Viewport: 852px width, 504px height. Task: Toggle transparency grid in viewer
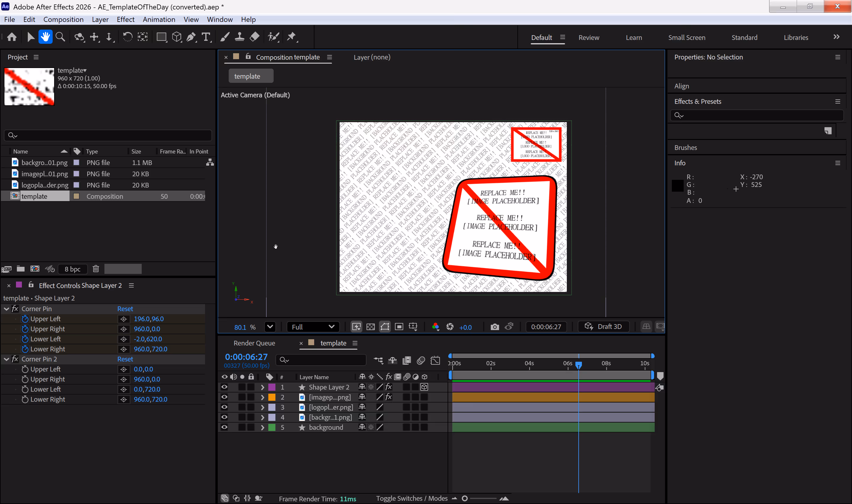370,327
